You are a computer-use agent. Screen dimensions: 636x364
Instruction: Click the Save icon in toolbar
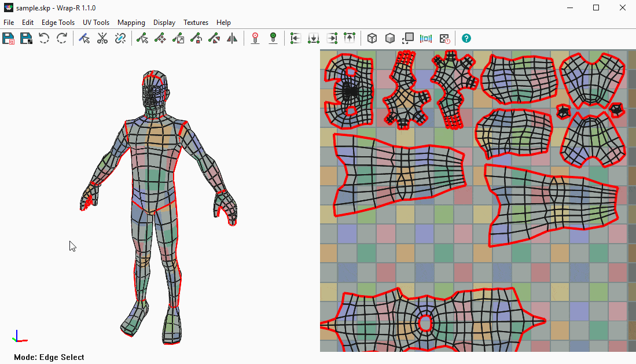tap(9, 39)
